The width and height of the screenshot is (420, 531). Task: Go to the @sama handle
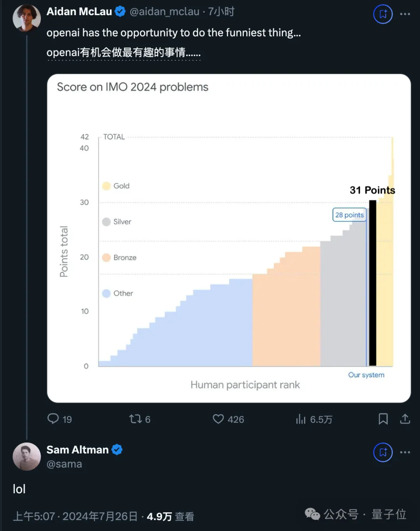point(64,464)
